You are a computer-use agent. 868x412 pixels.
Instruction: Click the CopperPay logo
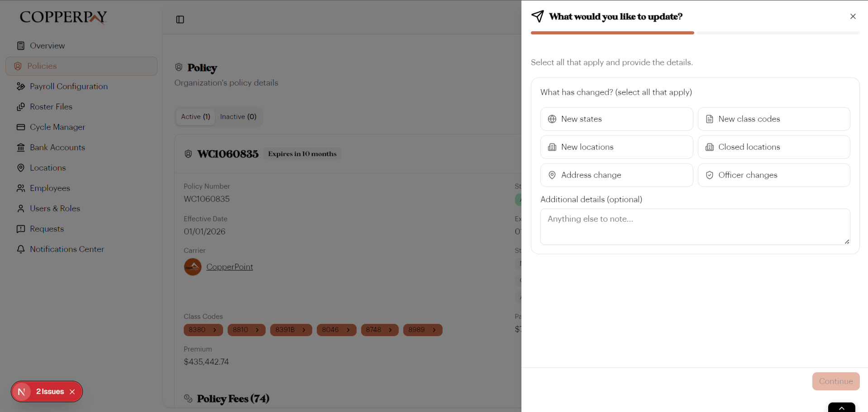point(63,17)
